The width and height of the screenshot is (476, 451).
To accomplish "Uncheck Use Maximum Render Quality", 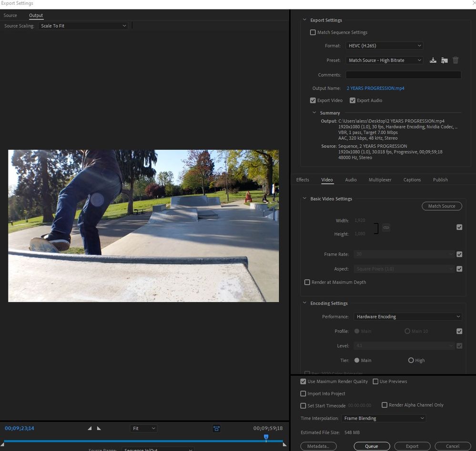I will (303, 381).
